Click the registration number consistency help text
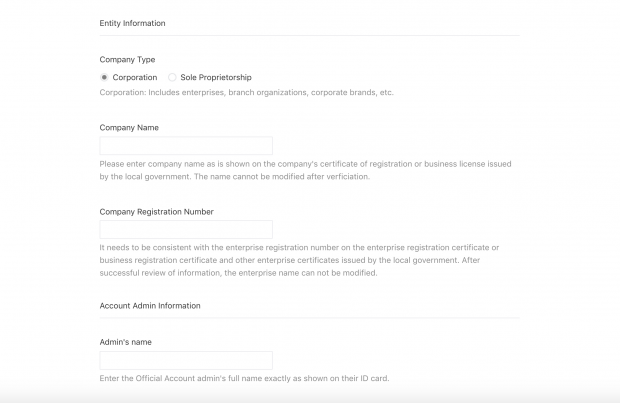The height and width of the screenshot is (403, 620). pos(299,260)
